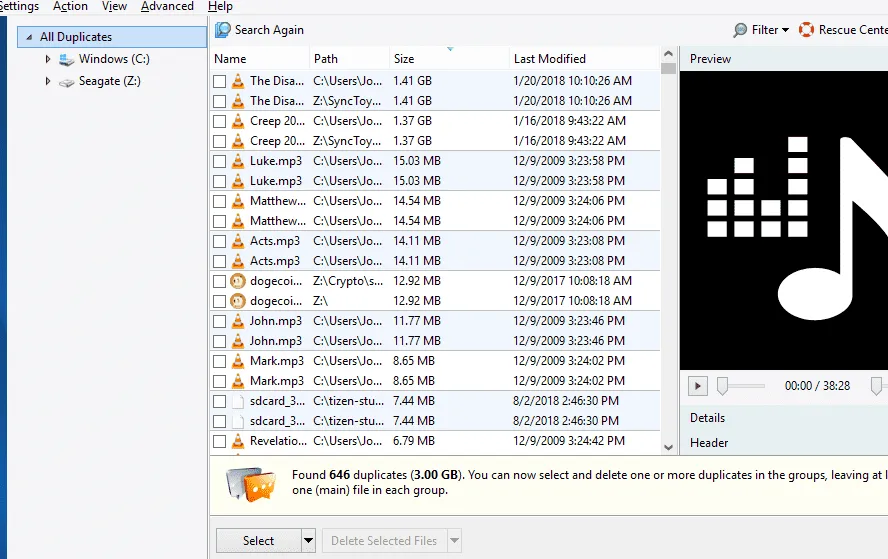This screenshot has width=888, height=559.
Task: Select checkbox for Revelation file
Action: coord(220,441)
